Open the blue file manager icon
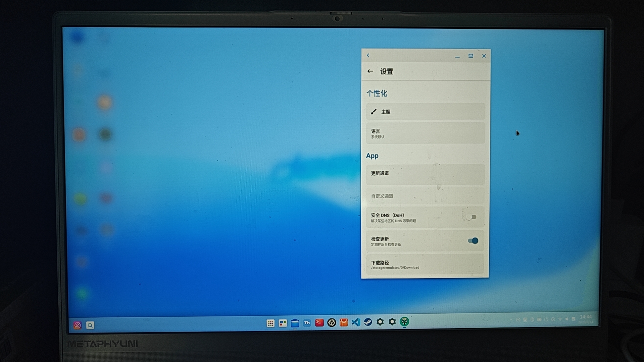Viewport: 644px width, 362px height. pos(295,323)
